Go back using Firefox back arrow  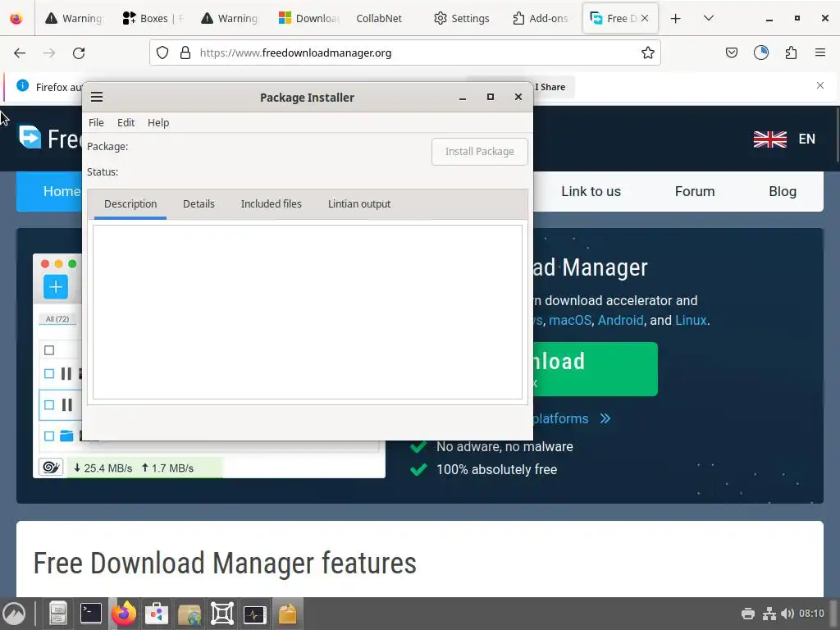(20, 53)
